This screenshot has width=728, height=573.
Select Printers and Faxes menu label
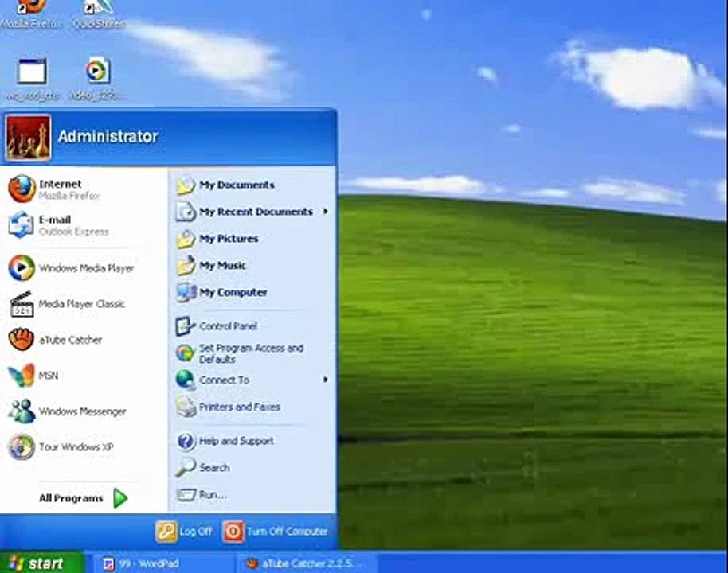[x=240, y=407]
